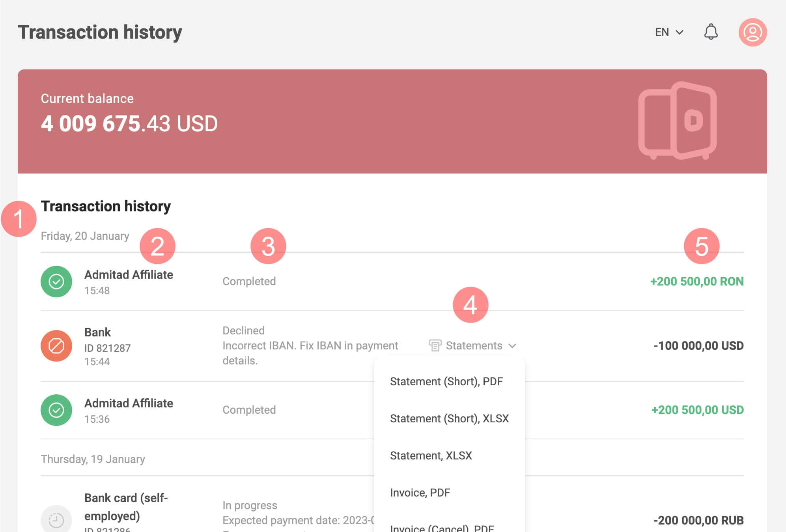Click the Transaction history section heading

pos(106,206)
